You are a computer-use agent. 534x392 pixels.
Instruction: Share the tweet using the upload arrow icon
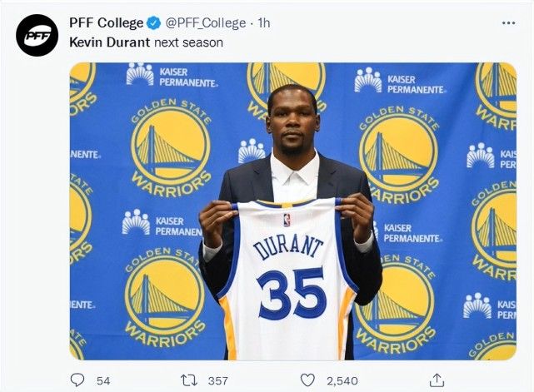coord(437,380)
